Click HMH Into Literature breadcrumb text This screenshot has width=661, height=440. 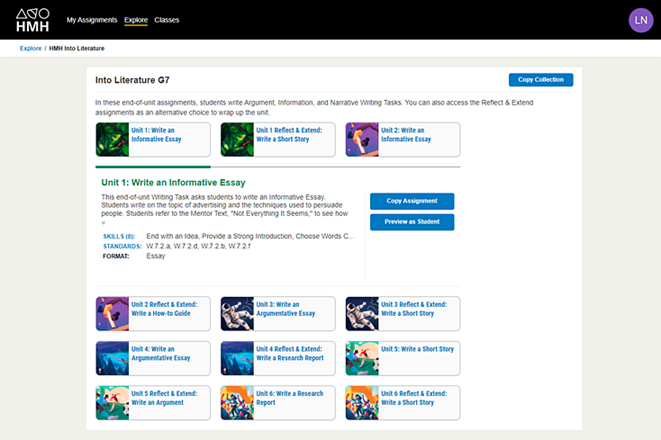77,48
